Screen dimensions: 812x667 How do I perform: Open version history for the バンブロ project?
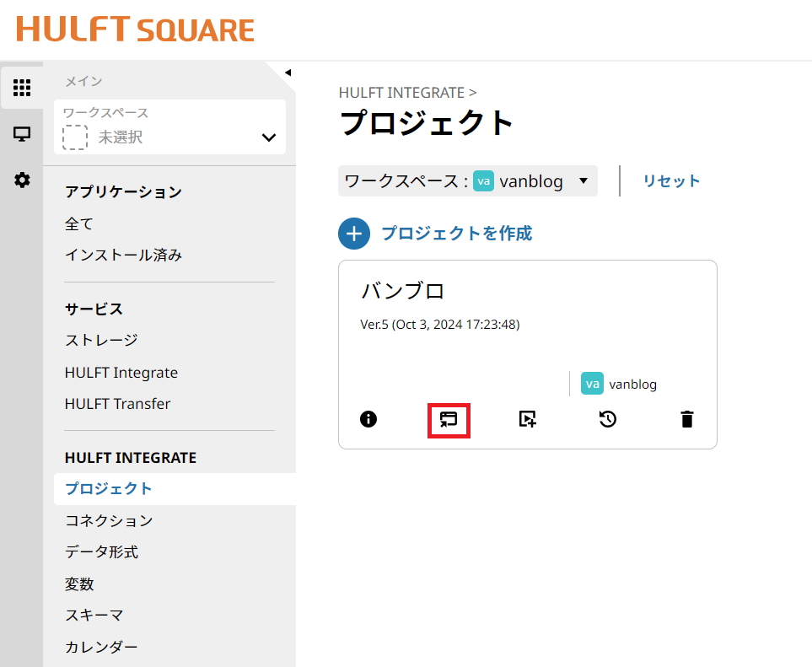607,419
